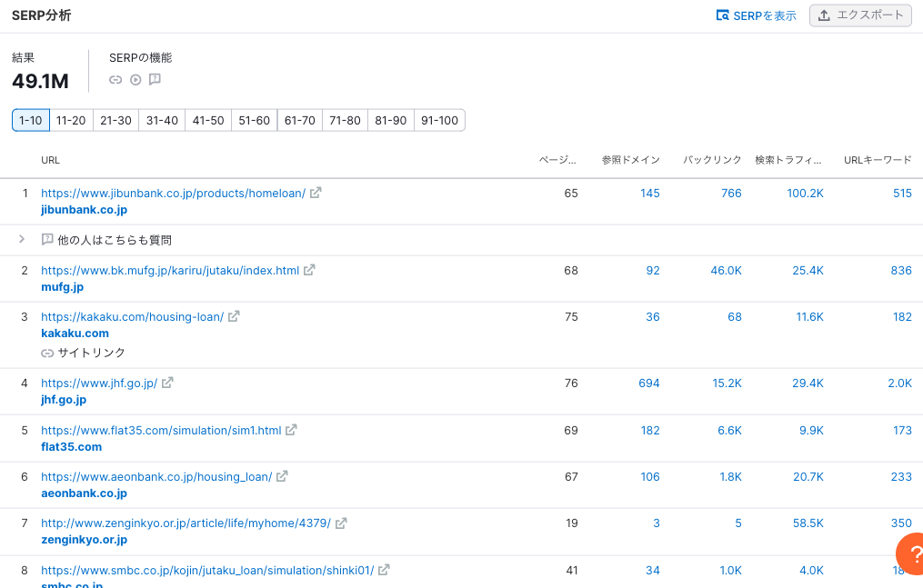This screenshot has height=588, width=923.
Task: Click zenginkyo URL keywords value 350
Action: [901, 523]
